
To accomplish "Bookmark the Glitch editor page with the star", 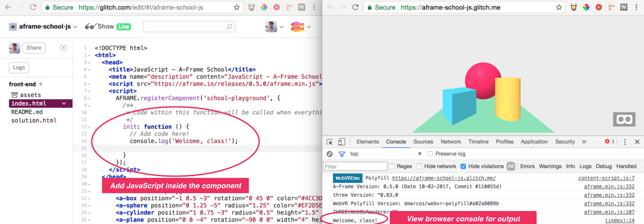I will (x=236, y=7).
